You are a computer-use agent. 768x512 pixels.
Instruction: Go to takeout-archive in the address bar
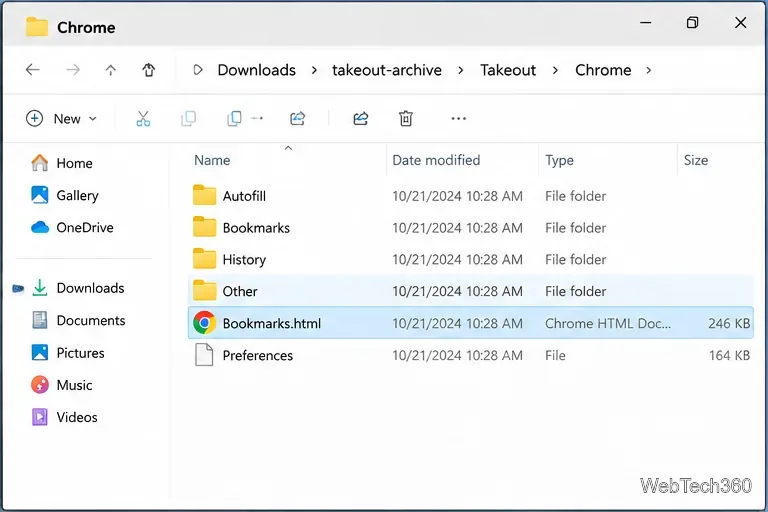[387, 70]
